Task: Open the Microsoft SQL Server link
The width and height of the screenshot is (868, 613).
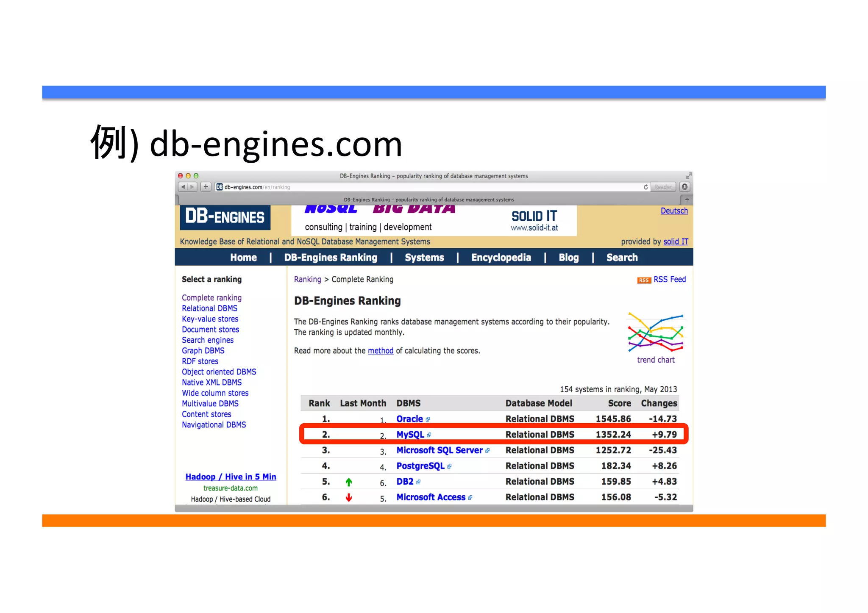Action: [x=440, y=450]
